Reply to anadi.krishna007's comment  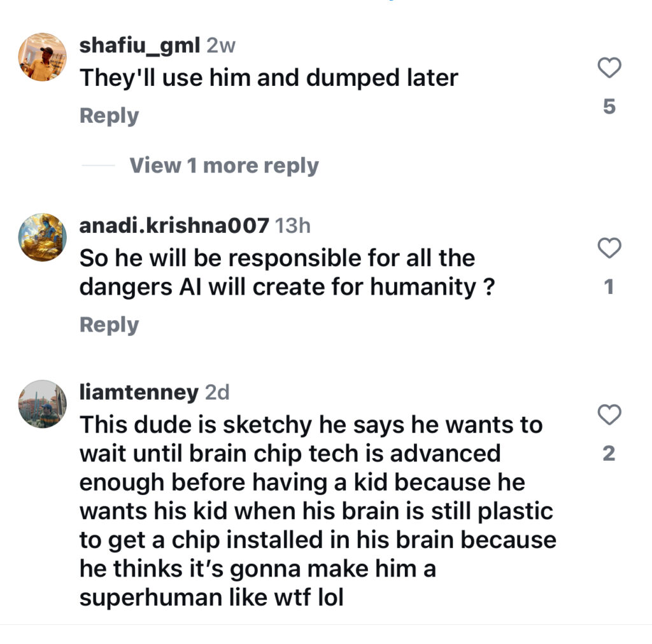click(x=109, y=325)
